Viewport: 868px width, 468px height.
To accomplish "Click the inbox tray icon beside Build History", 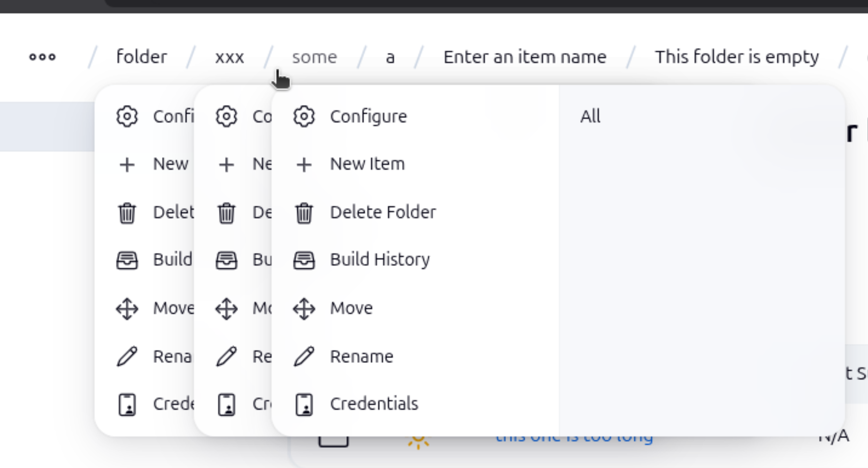I will [304, 260].
